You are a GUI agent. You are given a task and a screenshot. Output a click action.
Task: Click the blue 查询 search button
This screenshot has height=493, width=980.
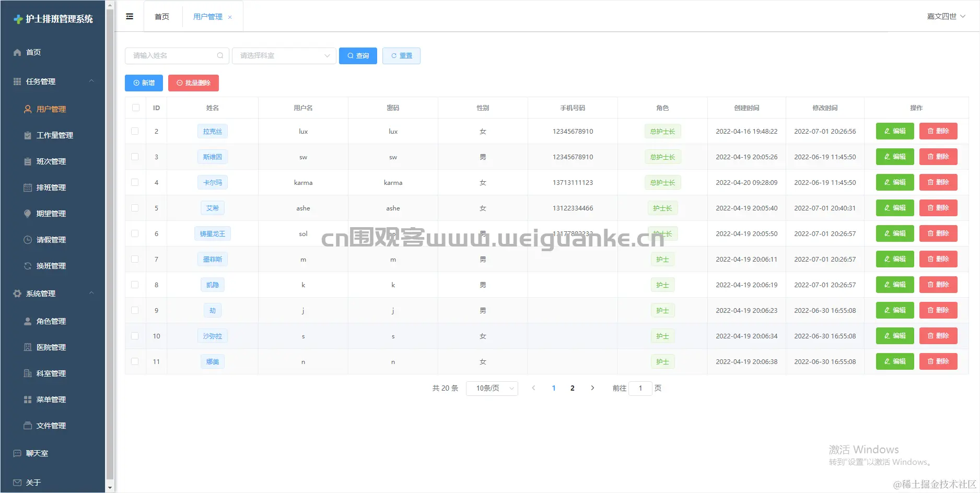(358, 56)
